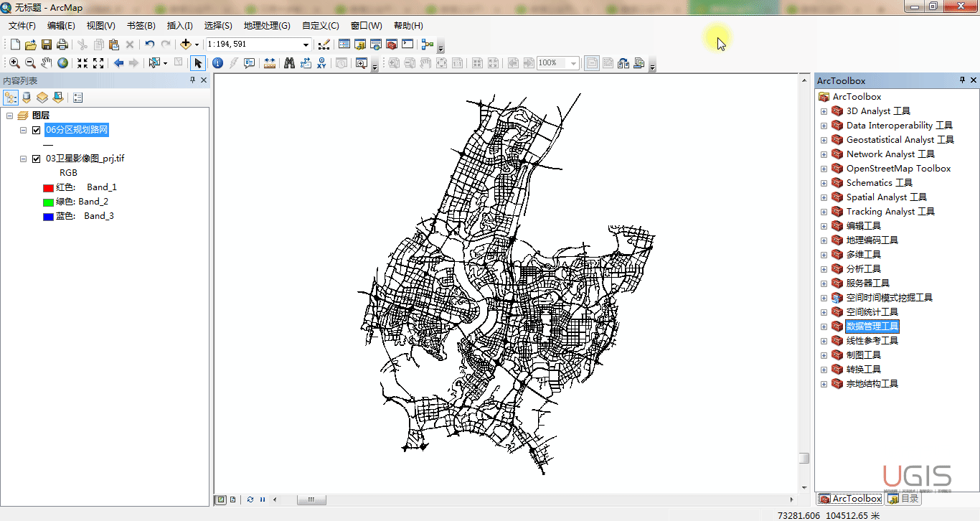Image resolution: width=980 pixels, height=521 pixels.
Task: Click the Add Data button
Action: coord(186,44)
